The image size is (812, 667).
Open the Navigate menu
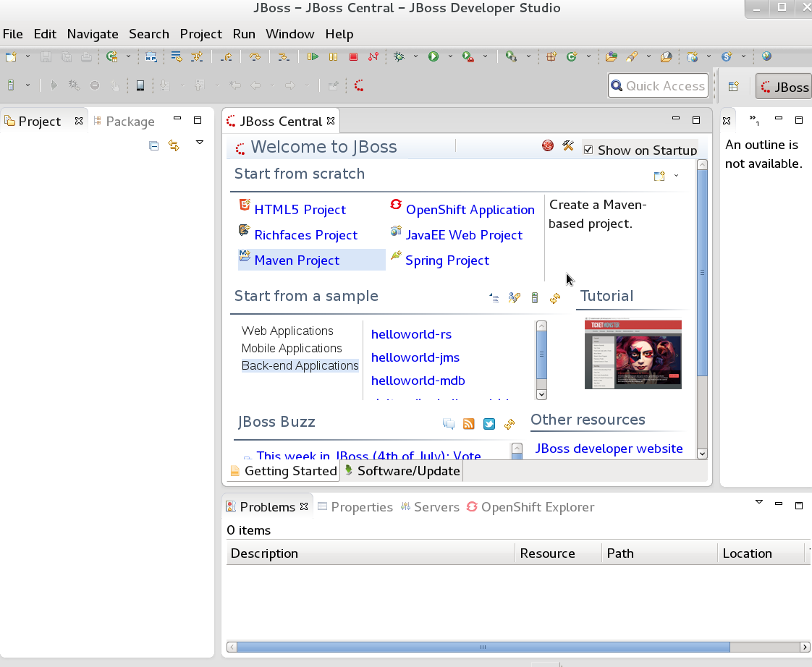(x=93, y=34)
